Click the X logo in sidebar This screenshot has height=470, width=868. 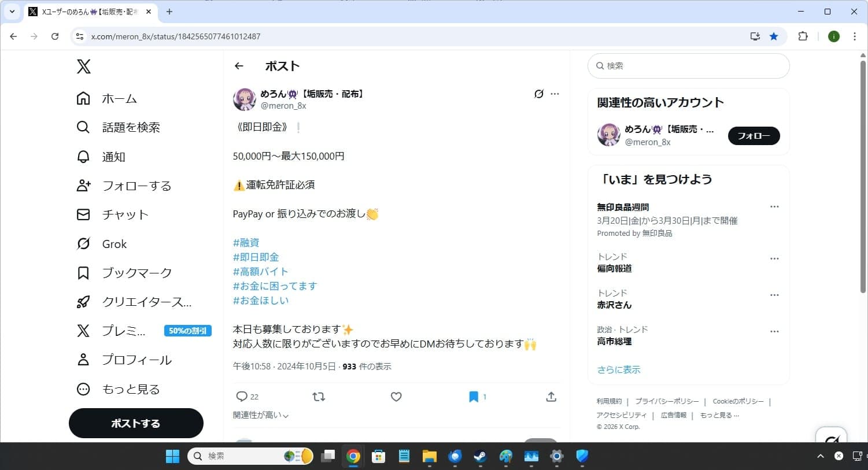coord(84,66)
